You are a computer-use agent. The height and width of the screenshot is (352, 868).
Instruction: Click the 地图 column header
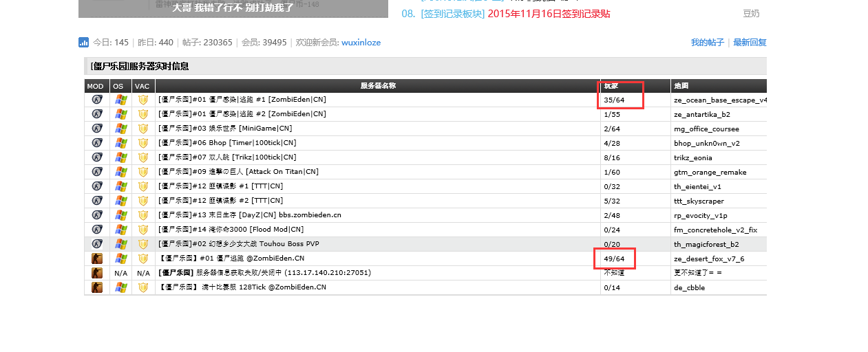point(681,86)
